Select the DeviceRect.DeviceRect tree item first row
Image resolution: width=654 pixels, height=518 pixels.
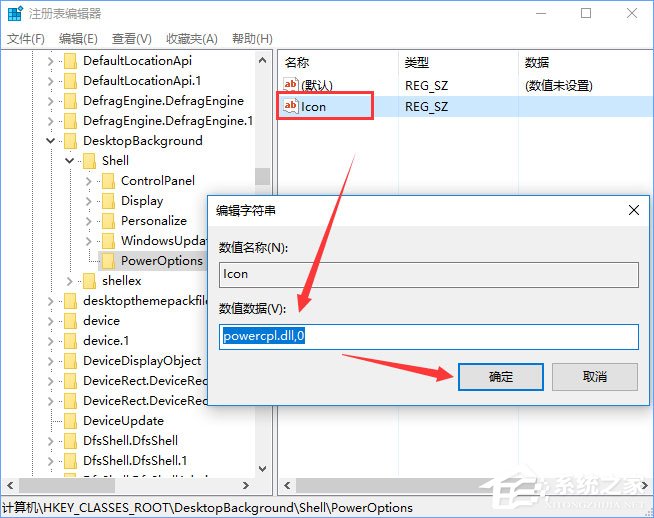(145, 381)
